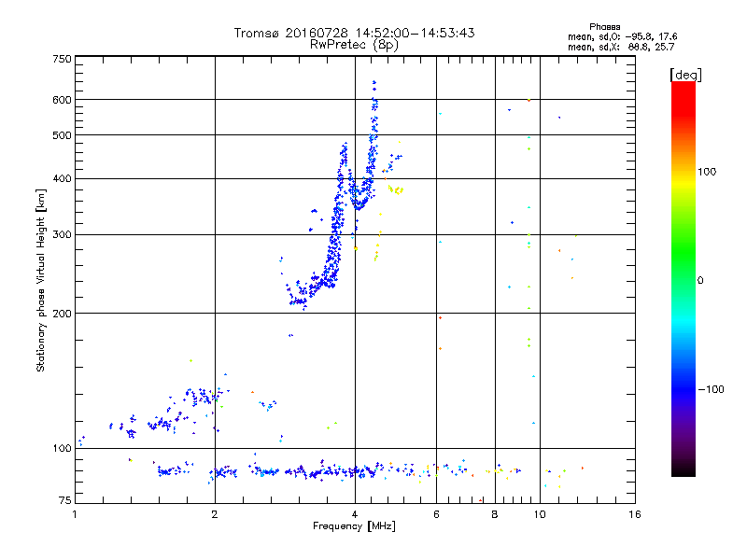Click the yellow point cluster just below 400 km
The image size is (747, 560).
(396, 190)
